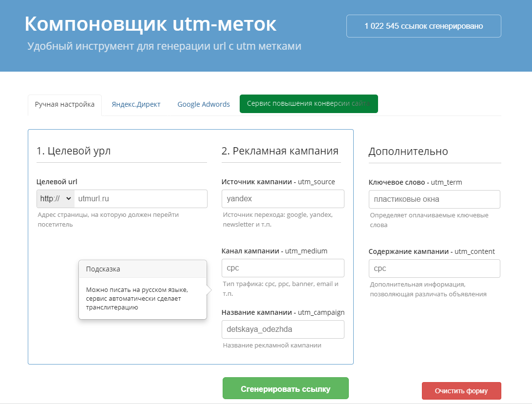The height and width of the screenshot is (404, 532).
Task: Click the utm_term keyword input field
Action: pyautogui.click(x=434, y=199)
